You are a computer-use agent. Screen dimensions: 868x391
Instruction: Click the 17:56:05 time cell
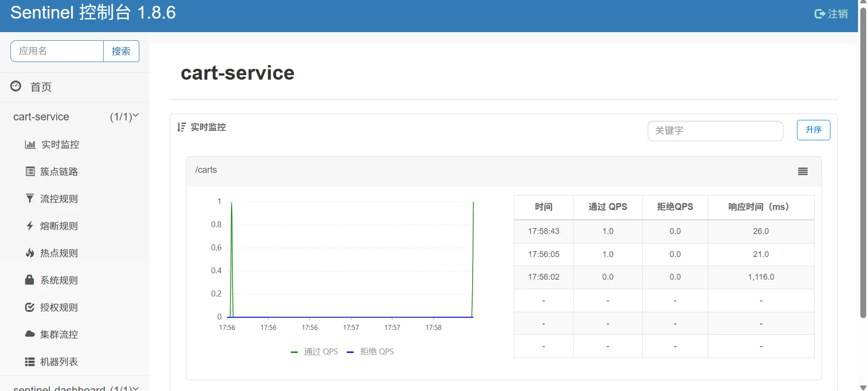click(x=544, y=254)
